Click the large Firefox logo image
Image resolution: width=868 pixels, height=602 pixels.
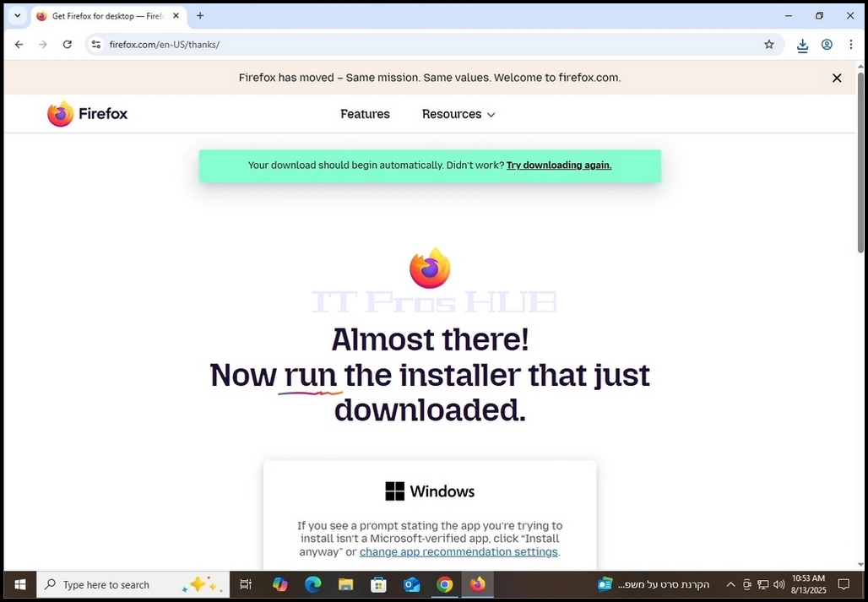pos(430,268)
